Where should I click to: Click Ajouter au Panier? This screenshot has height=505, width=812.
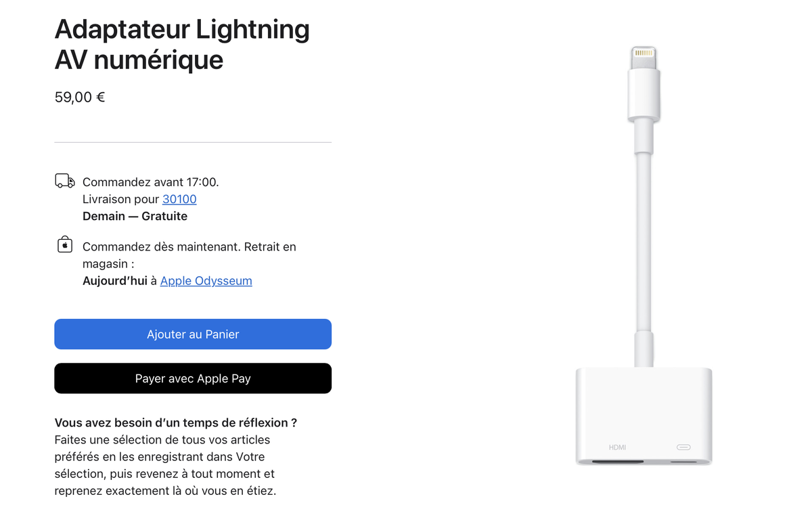[193, 334]
